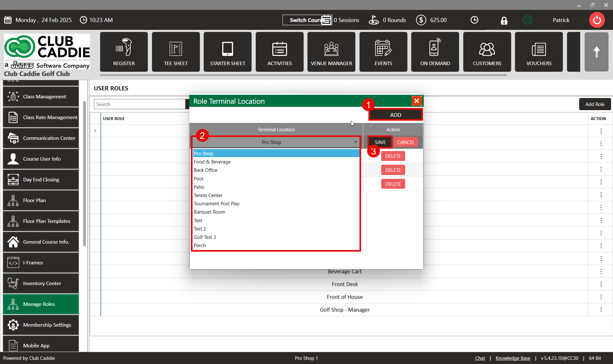Open the Starter Sheet module
The width and height of the screenshot is (613, 364).
[x=228, y=52]
